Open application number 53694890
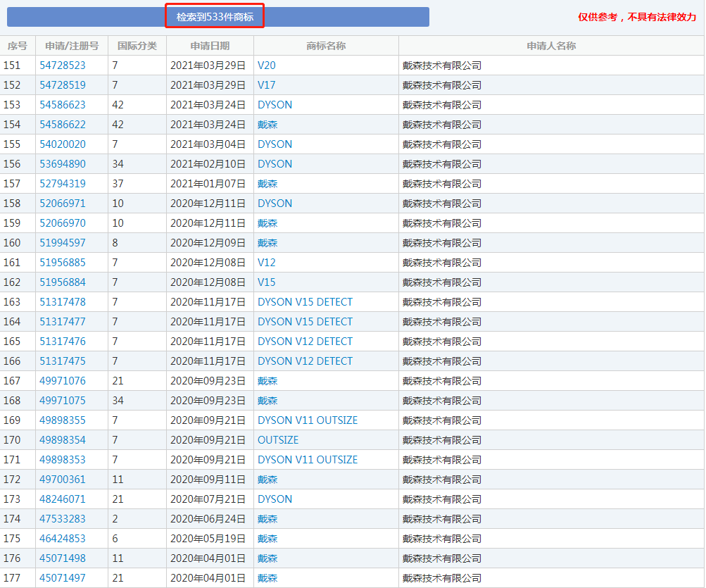Screen dimensions: 706x588 click(x=63, y=164)
